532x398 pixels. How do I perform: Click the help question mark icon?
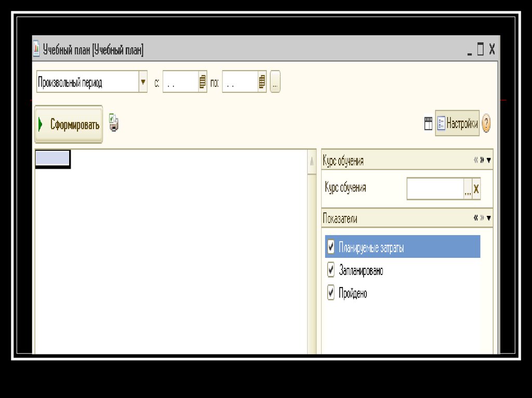[x=486, y=124]
